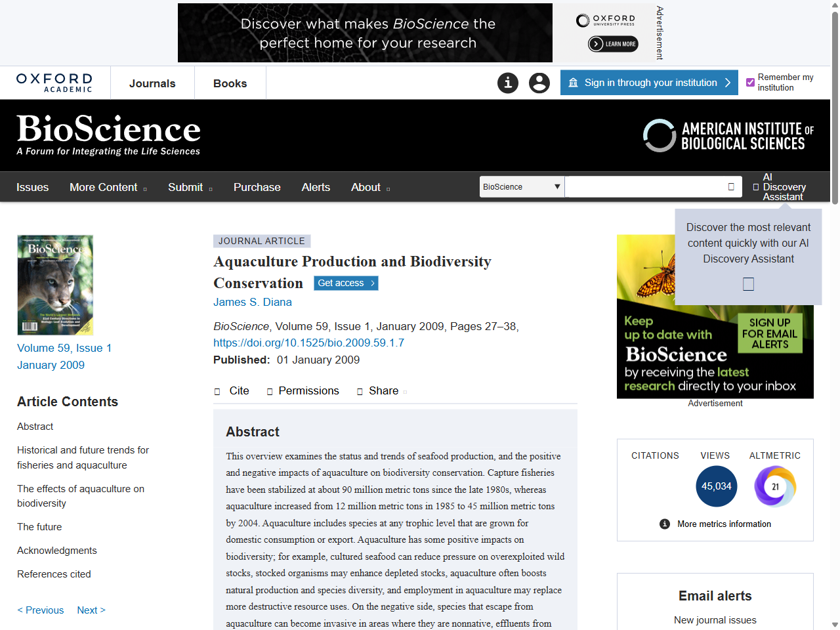Open the user account icon
Image resolution: width=840 pixels, height=630 pixels.
[539, 83]
